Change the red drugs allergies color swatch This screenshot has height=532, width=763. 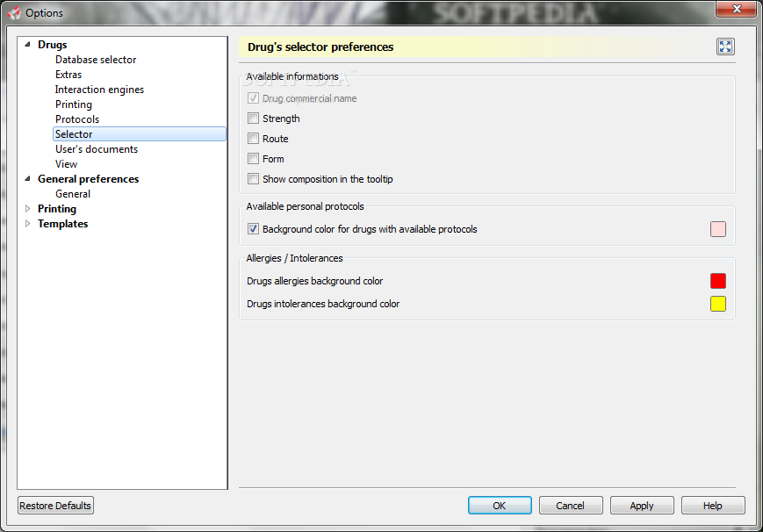click(x=717, y=281)
